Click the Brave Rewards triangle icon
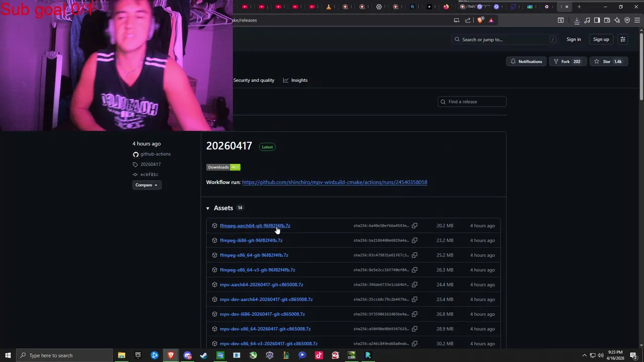The height and width of the screenshot is (362, 644). point(491,20)
